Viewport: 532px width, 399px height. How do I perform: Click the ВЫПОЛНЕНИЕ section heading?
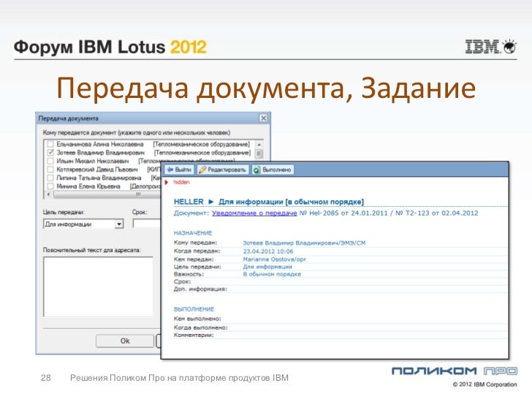point(194,309)
